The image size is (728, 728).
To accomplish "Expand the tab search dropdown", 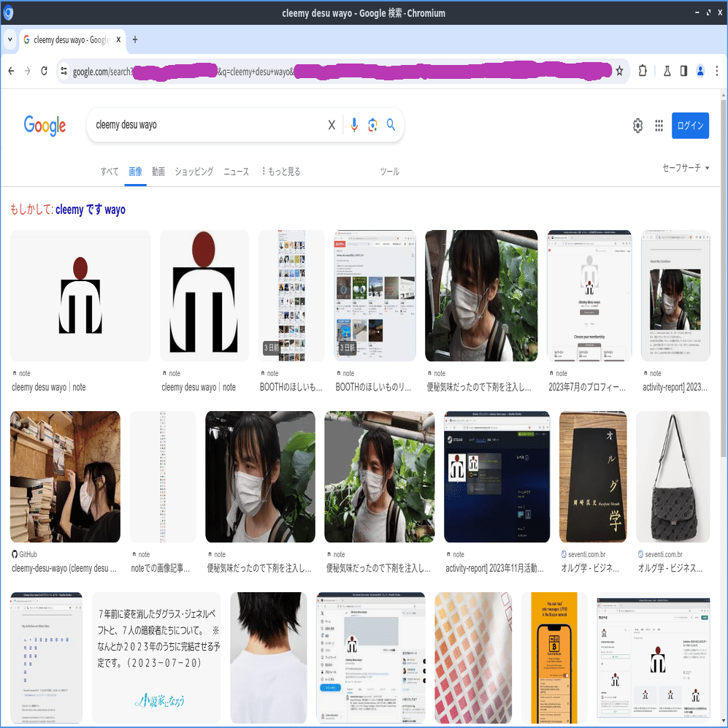I will 9,40.
